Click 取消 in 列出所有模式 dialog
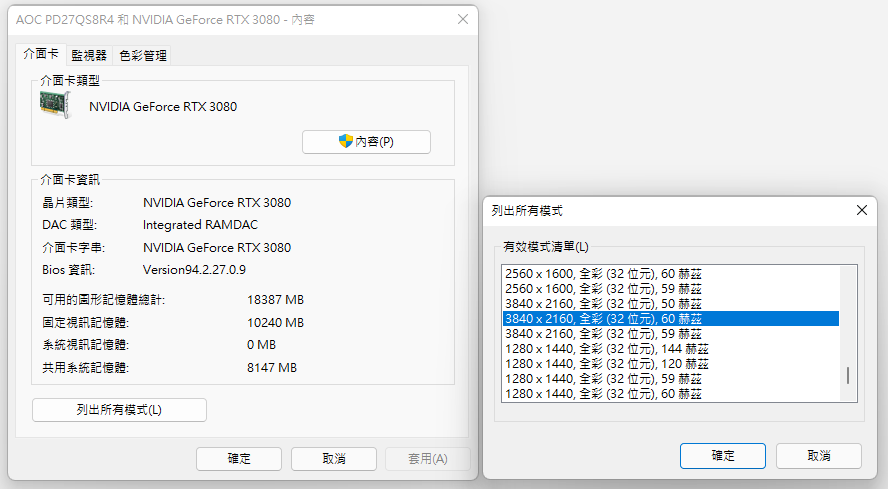This screenshot has height=489, width=888. (819, 456)
